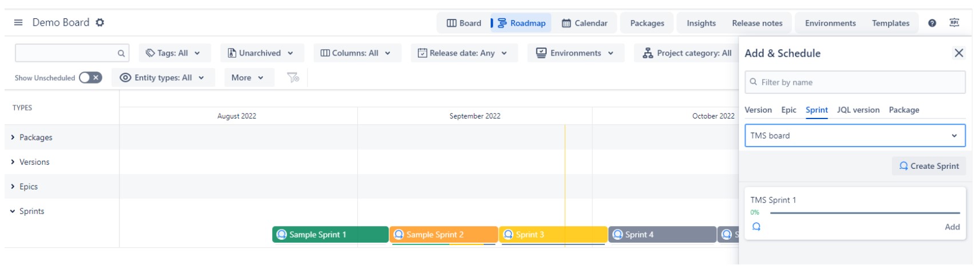Click the search magnifier icon

pos(121,53)
